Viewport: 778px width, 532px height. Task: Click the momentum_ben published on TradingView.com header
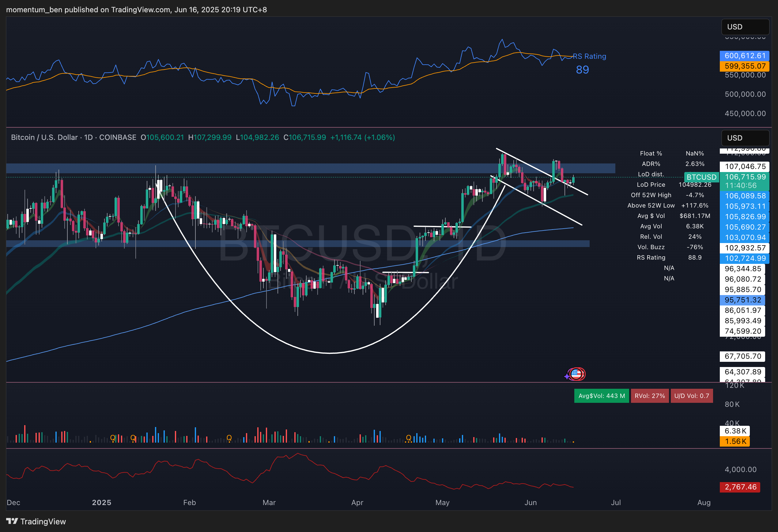click(x=136, y=10)
